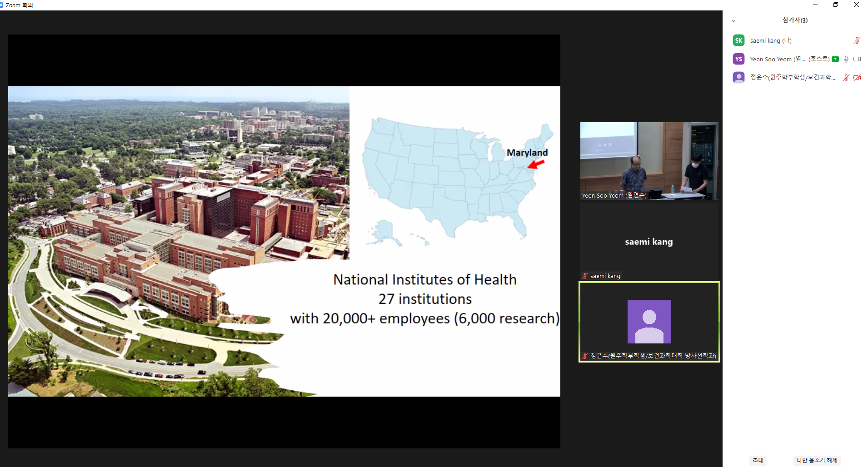Close the Zoom meeting window
Image resolution: width=868 pixels, height=467 pixels.
857,5
